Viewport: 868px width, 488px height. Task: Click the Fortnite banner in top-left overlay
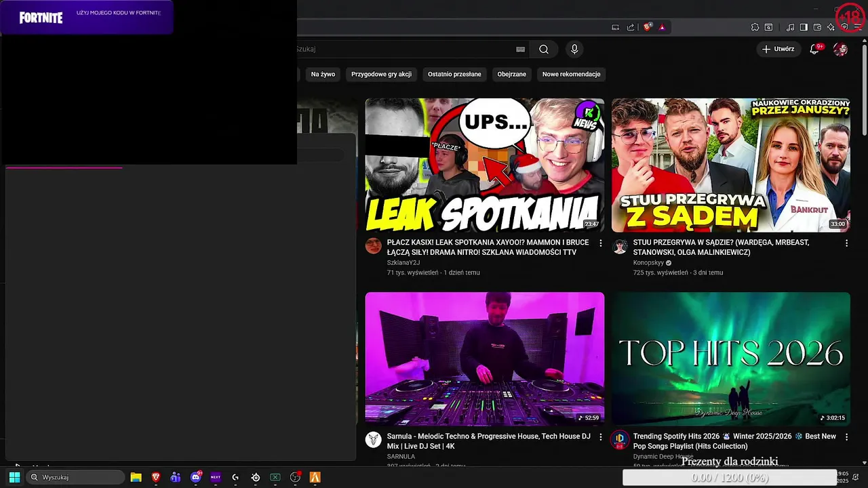(87, 17)
